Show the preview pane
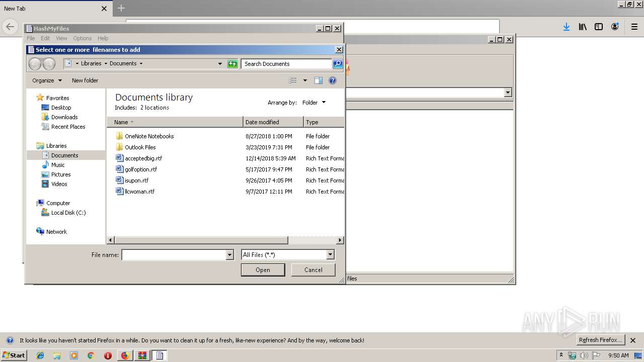This screenshot has height=362, width=644. point(318,80)
